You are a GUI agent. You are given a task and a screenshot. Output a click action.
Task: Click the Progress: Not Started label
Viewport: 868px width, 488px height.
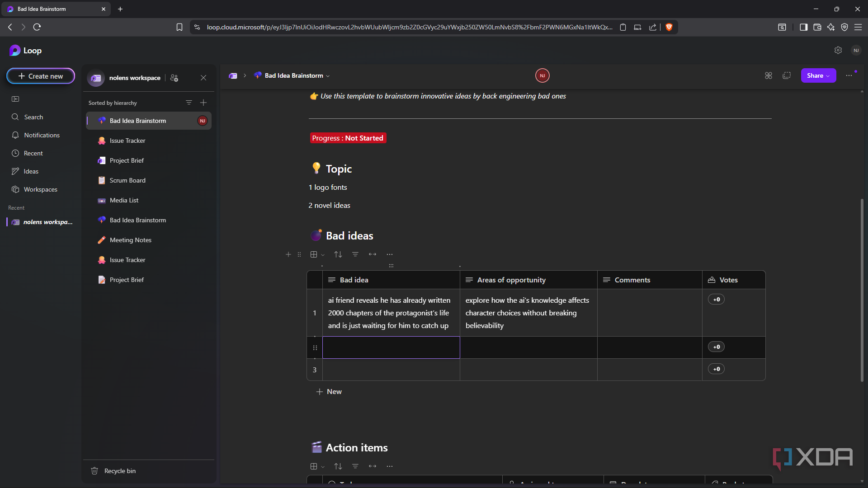(x=348, y=138)
